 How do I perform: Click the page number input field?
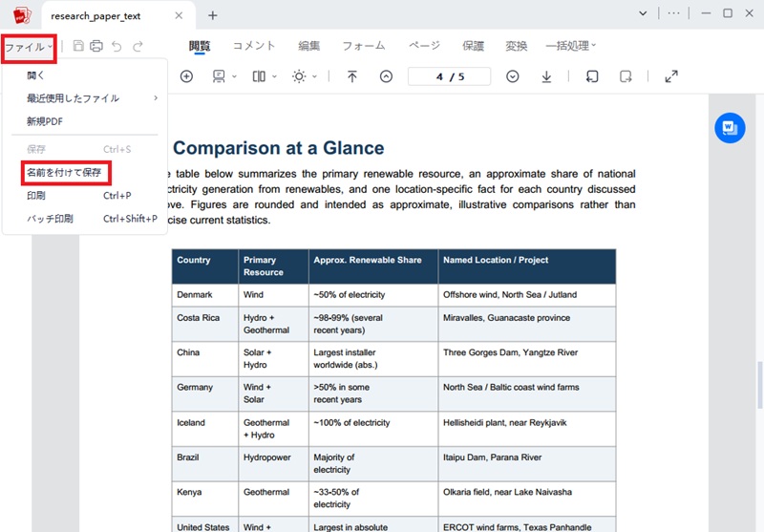point(449,76)
